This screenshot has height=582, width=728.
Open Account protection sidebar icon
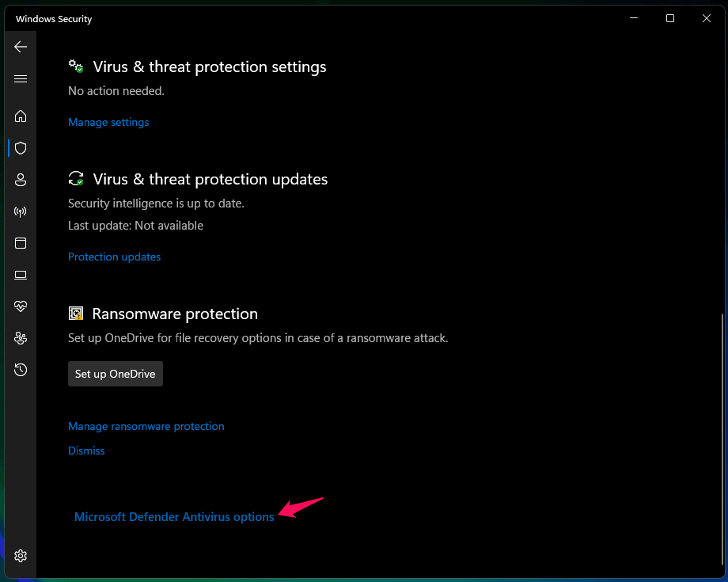coord(21,180)
